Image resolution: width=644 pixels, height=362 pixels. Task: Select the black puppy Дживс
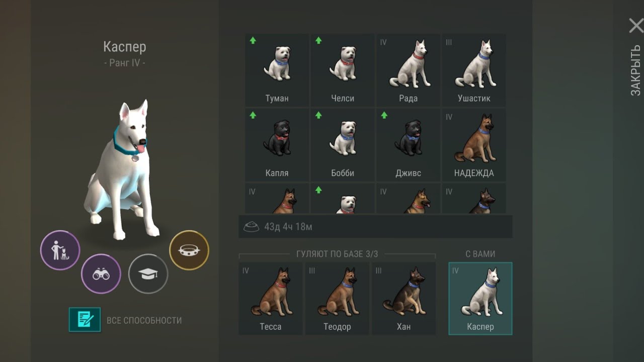point(408,145)
